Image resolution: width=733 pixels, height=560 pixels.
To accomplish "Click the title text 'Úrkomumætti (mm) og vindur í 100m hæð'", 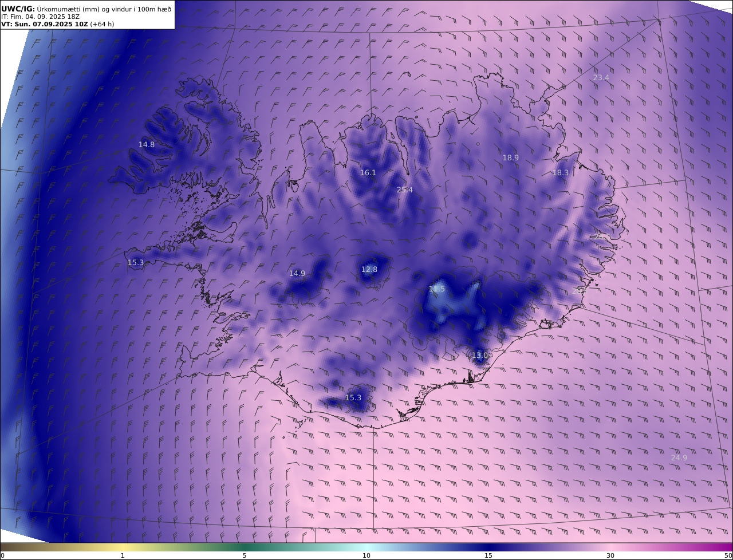I will [x=104, y=9].
